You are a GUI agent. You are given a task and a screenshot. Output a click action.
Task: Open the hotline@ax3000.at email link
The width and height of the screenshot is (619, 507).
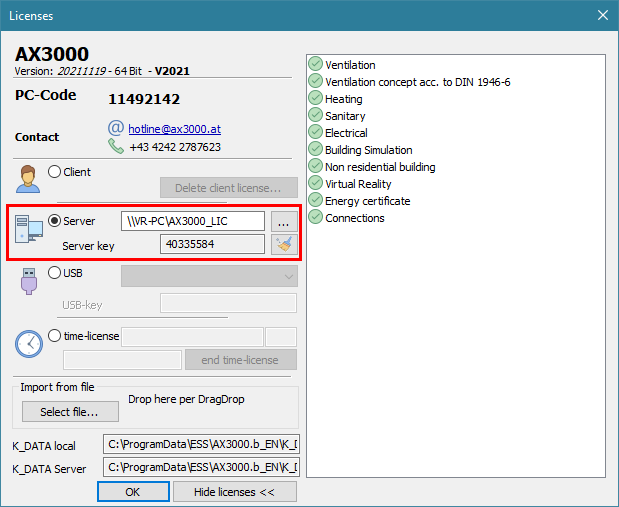pyautogui.click(x=174, y=129)
